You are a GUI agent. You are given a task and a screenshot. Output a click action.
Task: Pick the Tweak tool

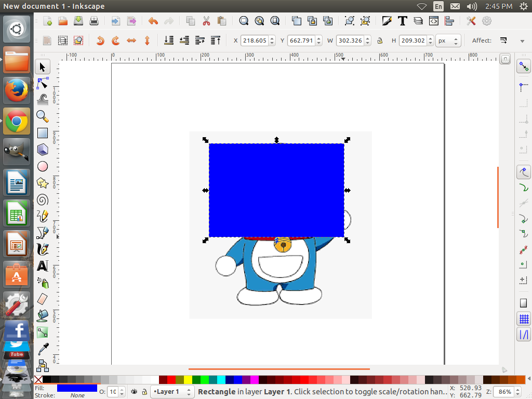coord(43,99)
